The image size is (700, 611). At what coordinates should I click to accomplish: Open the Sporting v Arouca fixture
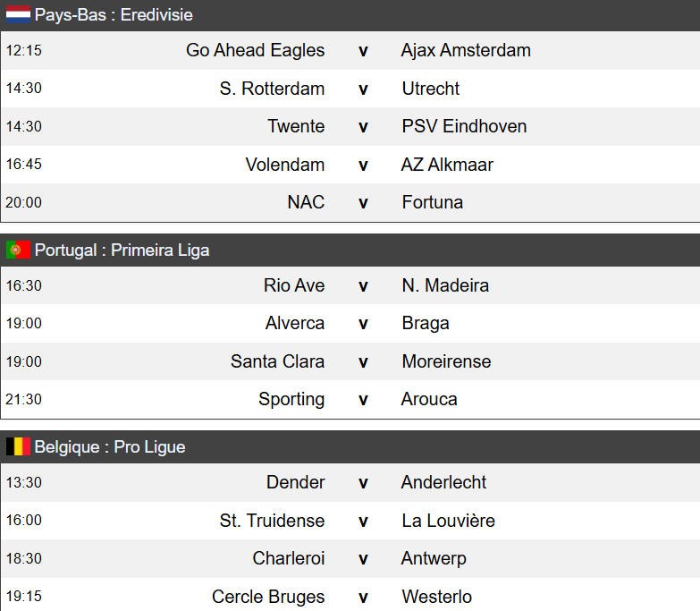[x=363, y=399]
